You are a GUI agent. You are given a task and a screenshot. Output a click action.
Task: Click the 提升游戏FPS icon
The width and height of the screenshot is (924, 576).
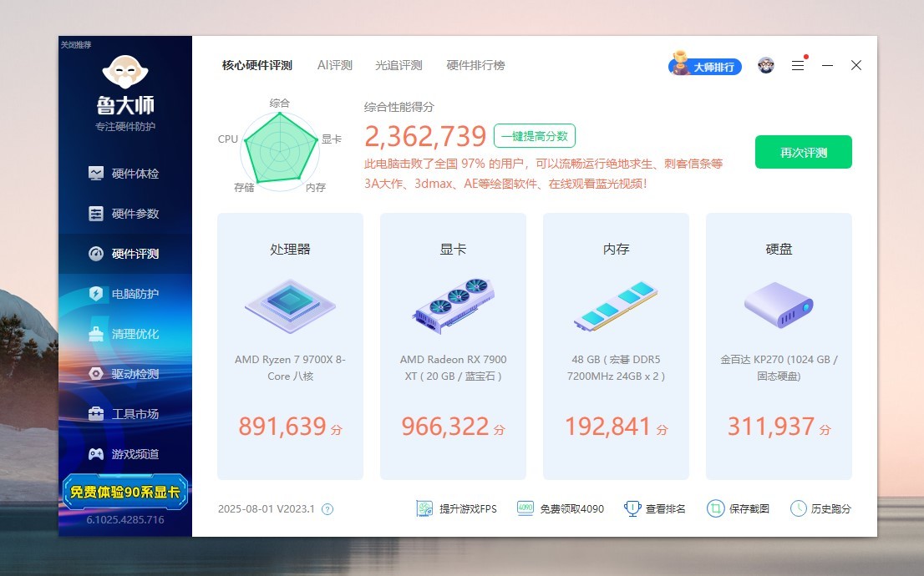(424, 508)
